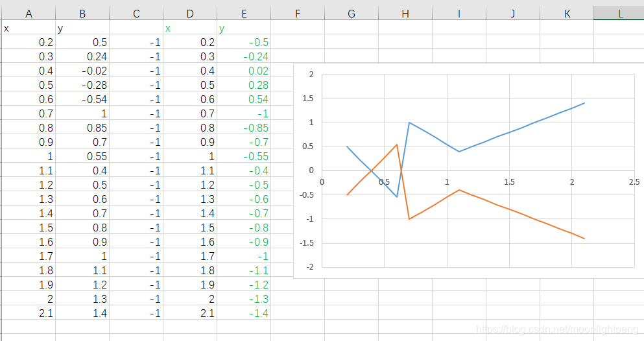
Task: Select the highlighted column L header
Action: click(619, 14)
